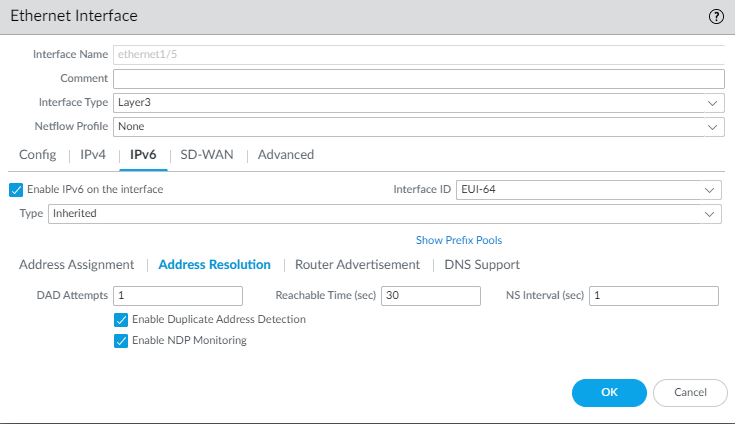This screenshot has height=424, width=735.
Task: Switch to the IPv4 tab
Action: pos(93,155)
